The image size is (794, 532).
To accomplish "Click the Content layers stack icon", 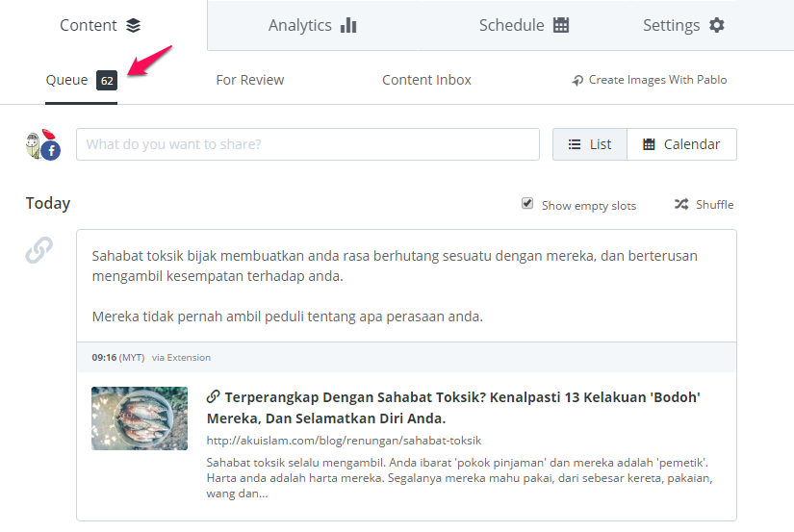I will 133,26.
